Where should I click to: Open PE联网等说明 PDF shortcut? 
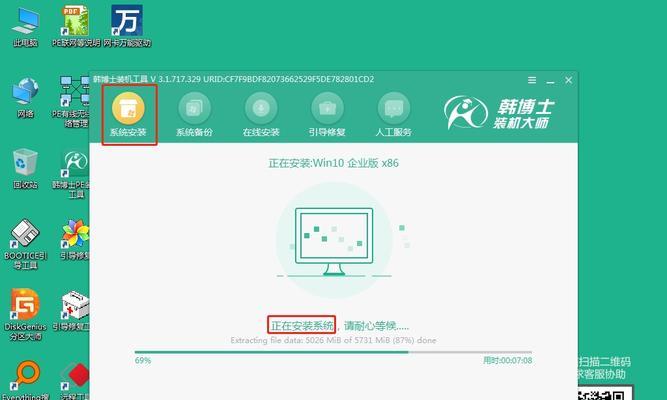tap(76, 26)
